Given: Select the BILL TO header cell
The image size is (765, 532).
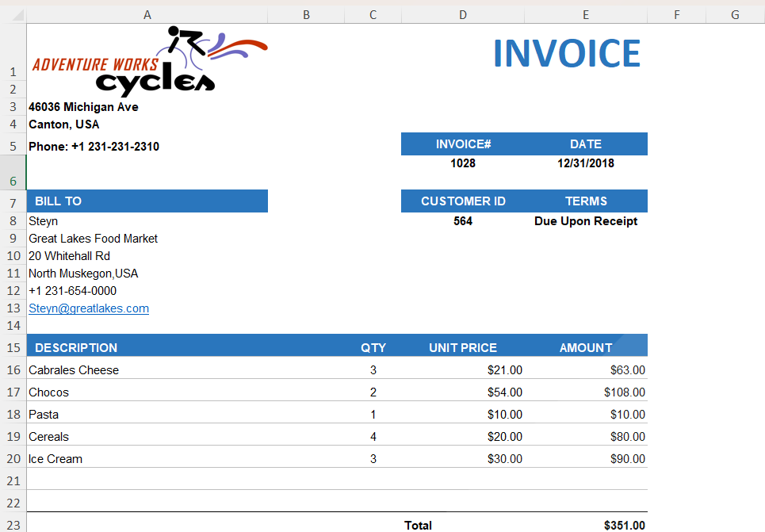Looking at the screenshot, I should coord(147,201).
